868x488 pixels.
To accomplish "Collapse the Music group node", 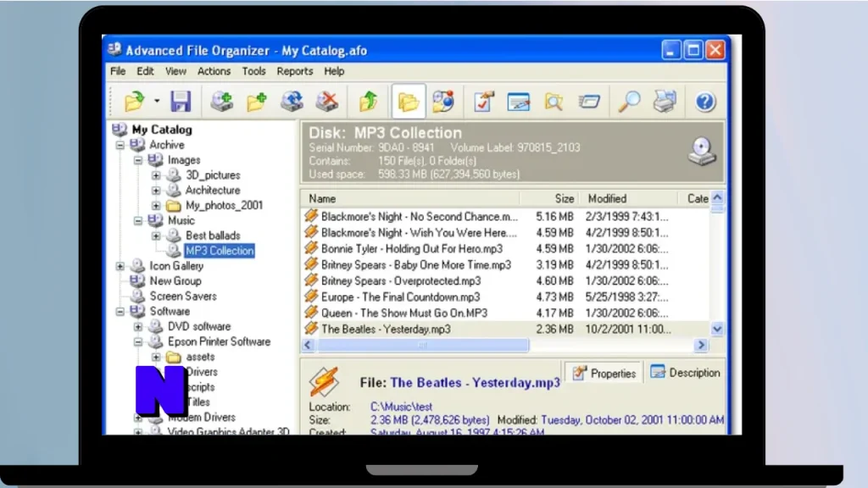I will click(x=138, y=221).
